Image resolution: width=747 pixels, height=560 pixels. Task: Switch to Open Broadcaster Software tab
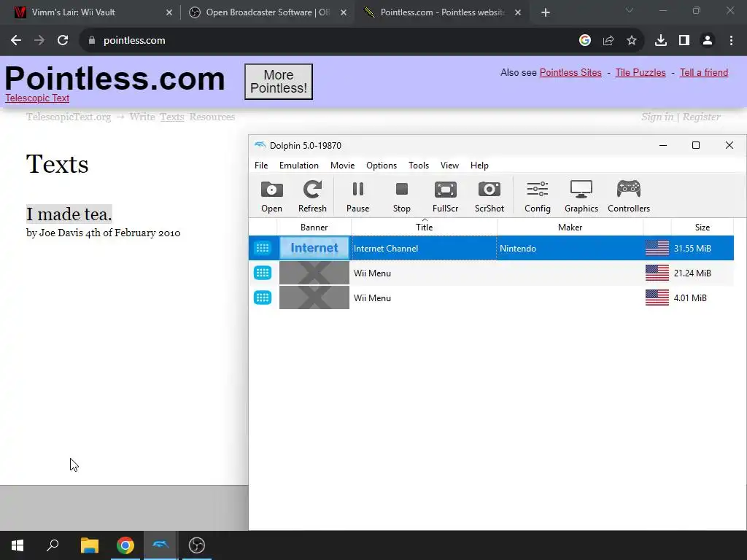point(267,12)
